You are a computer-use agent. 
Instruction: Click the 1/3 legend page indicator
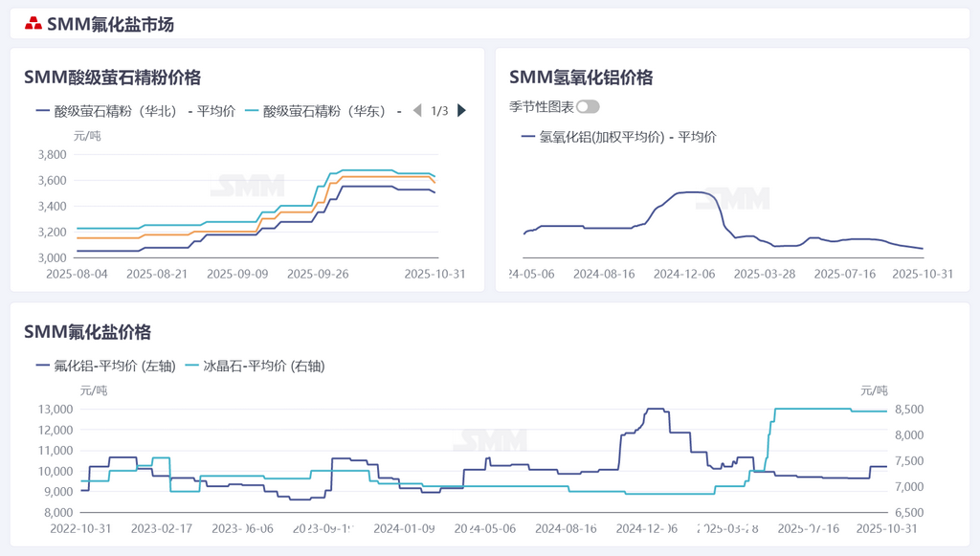pyautogui.click(x=439, y=111)
